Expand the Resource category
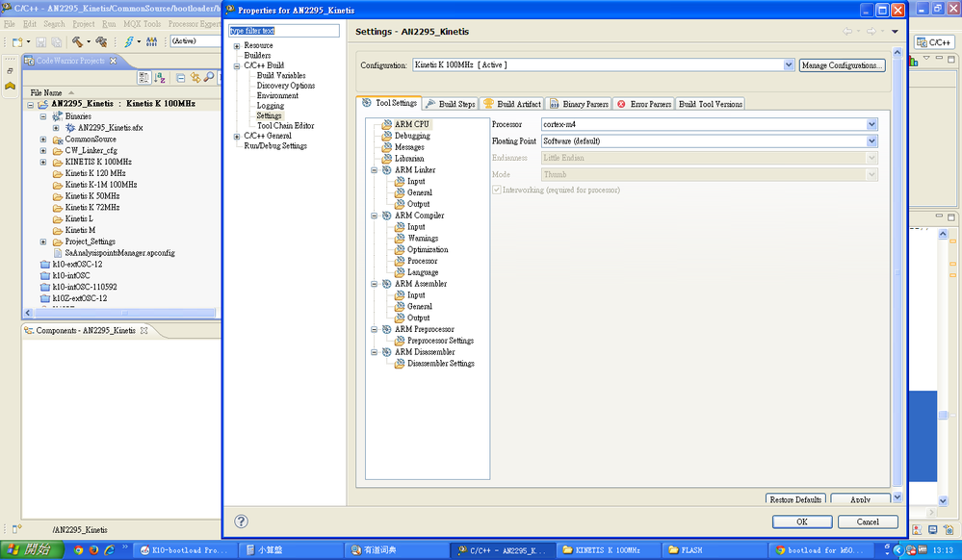Viewport: 962px width, 560px height. (x=237, y=46)
